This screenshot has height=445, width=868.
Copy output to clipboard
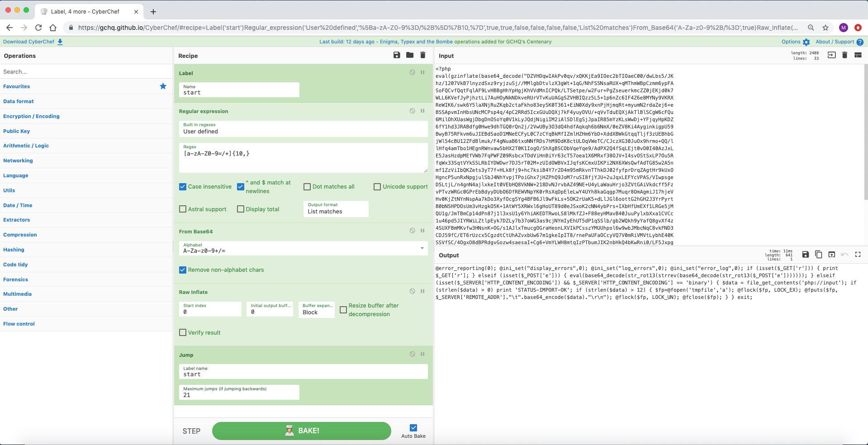[819, 255]
